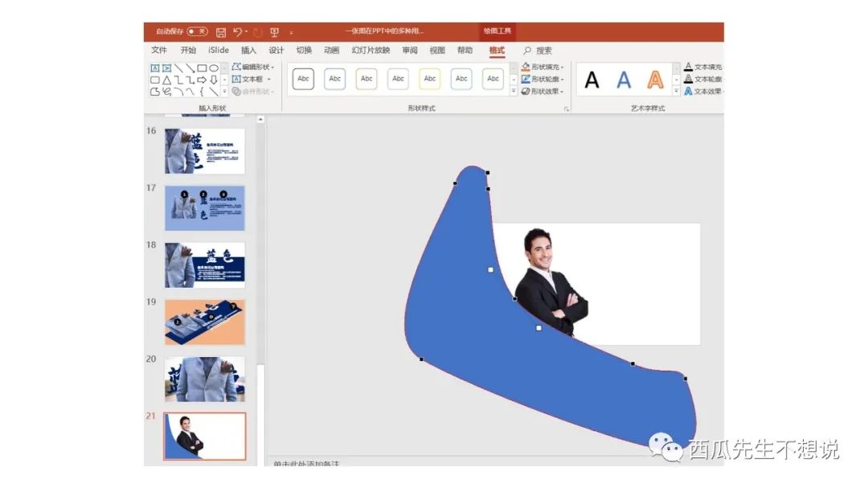The width and height of the screenshot is (868, 488).
Task: Select the elbow connector shape
Action: pos(178,80)
